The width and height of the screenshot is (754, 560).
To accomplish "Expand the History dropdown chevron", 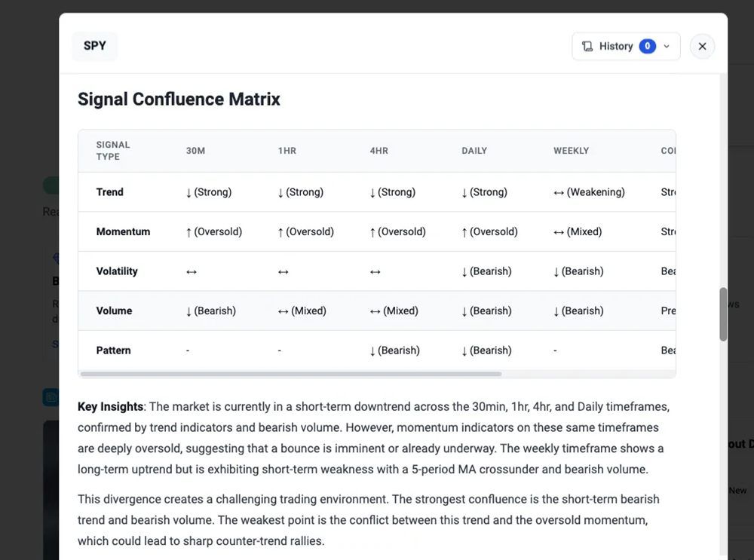I will click(x=667, y=46).
